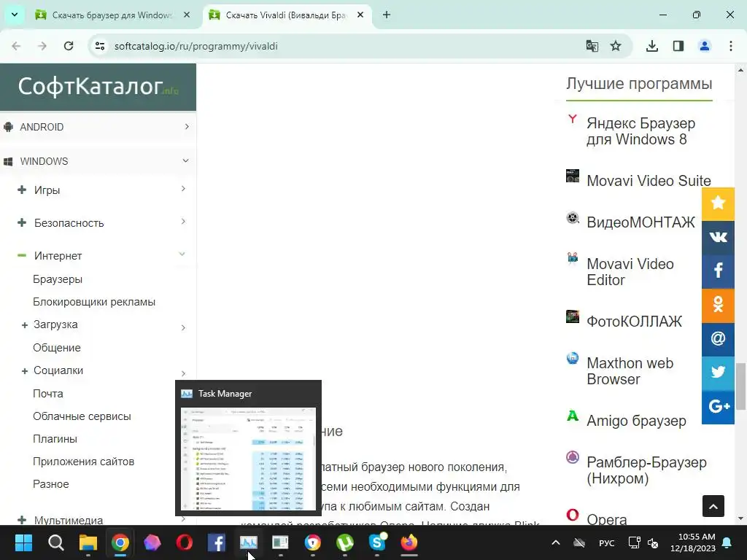Open Почта category link
Image resolution: width=747 pixels, height=560 pixels.
(x=47, y=393)
